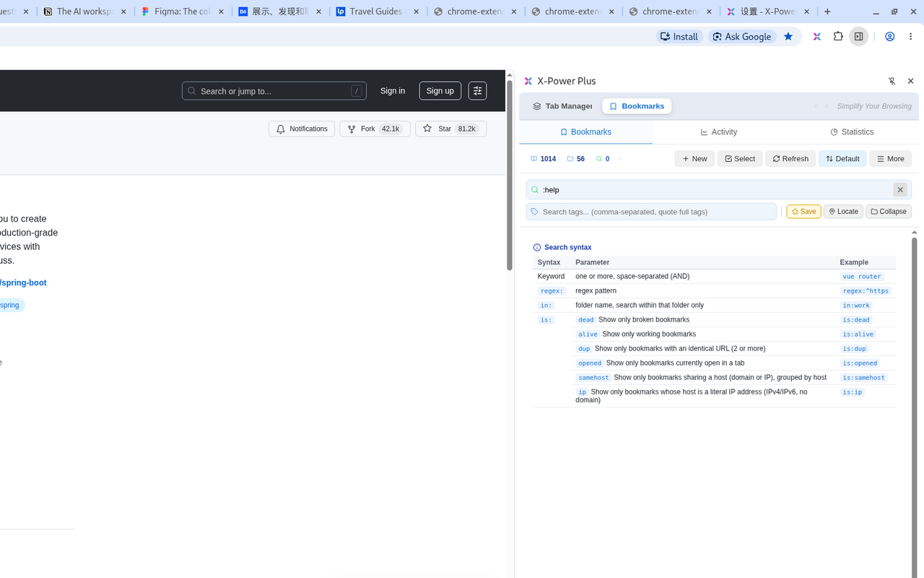
Task: Toggle the browser side panel icon
Action: tap(859, 37)
